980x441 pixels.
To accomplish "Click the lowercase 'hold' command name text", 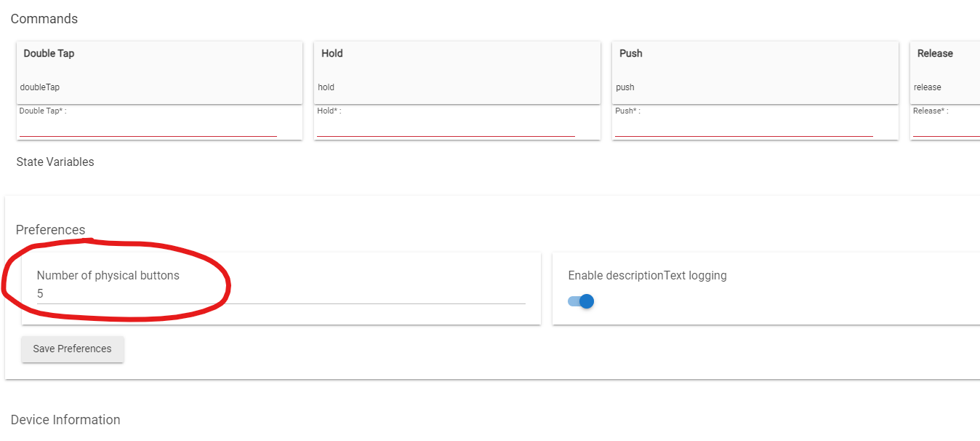I will 326,87.
